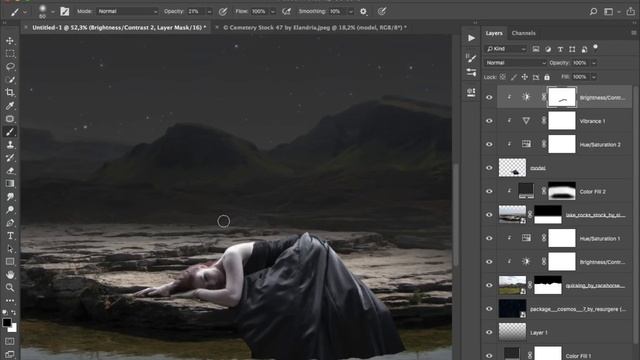The image size is (640, 360).
Task: Select the Smudge tool
Action: pyautogui.click(x=10, y=197)
